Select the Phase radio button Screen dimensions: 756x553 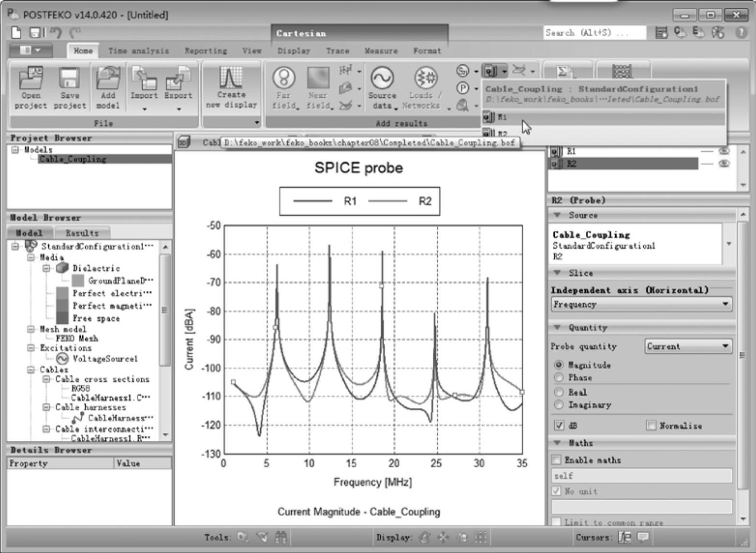559,377
